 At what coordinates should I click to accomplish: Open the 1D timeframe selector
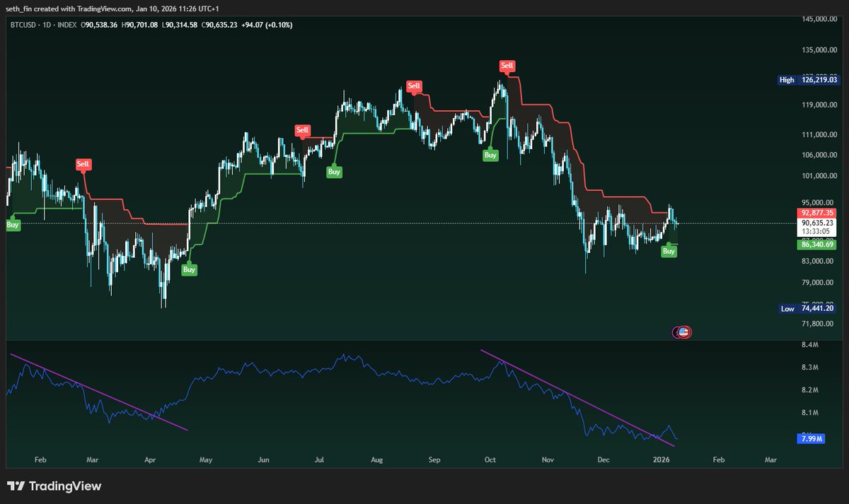[x=47, y=23]
